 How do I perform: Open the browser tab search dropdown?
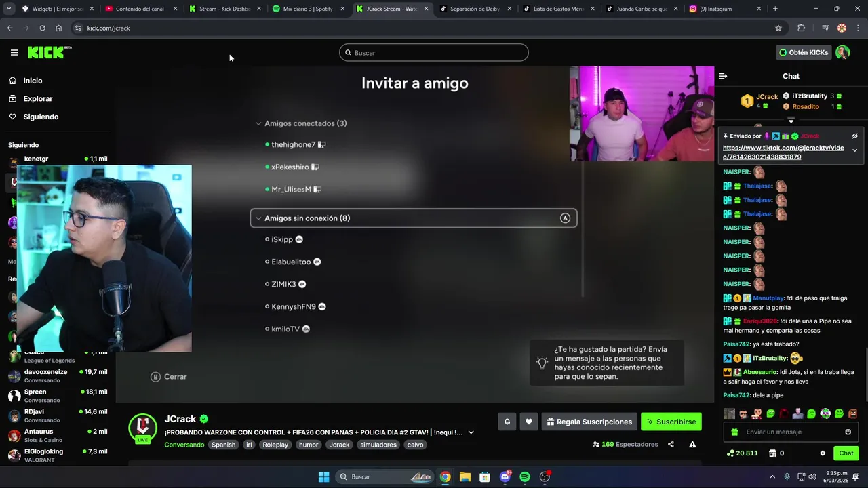(x=9, y=9)
